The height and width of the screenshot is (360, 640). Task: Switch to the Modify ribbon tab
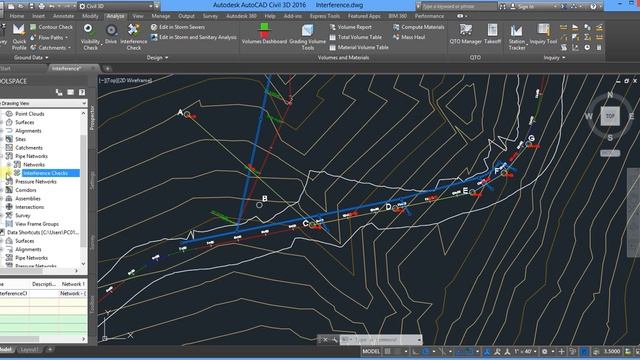click(x=90, y=16)
